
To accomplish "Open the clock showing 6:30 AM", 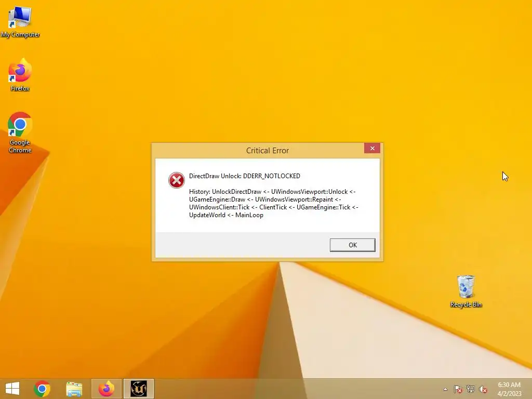I will pos(509,389).
